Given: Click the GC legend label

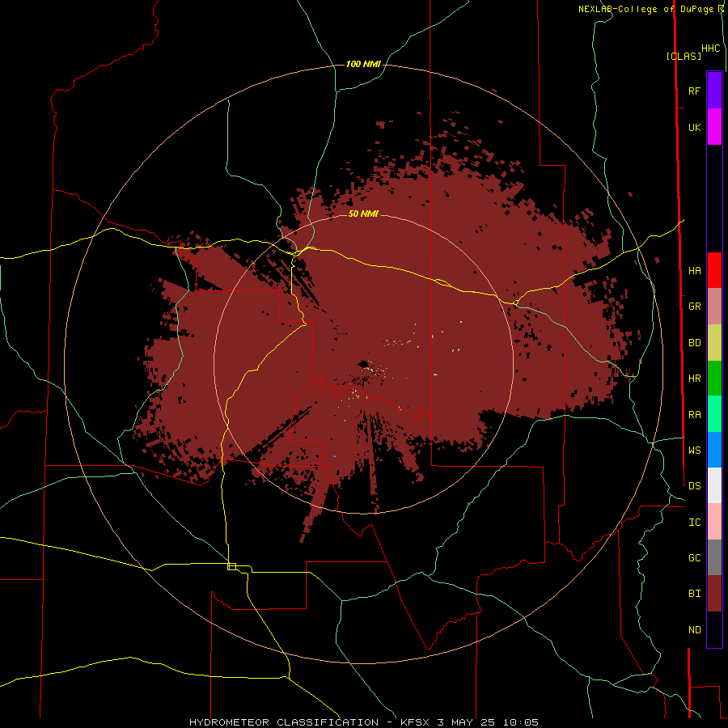Looking at the screenshot, I should click(x=694, y=557).
